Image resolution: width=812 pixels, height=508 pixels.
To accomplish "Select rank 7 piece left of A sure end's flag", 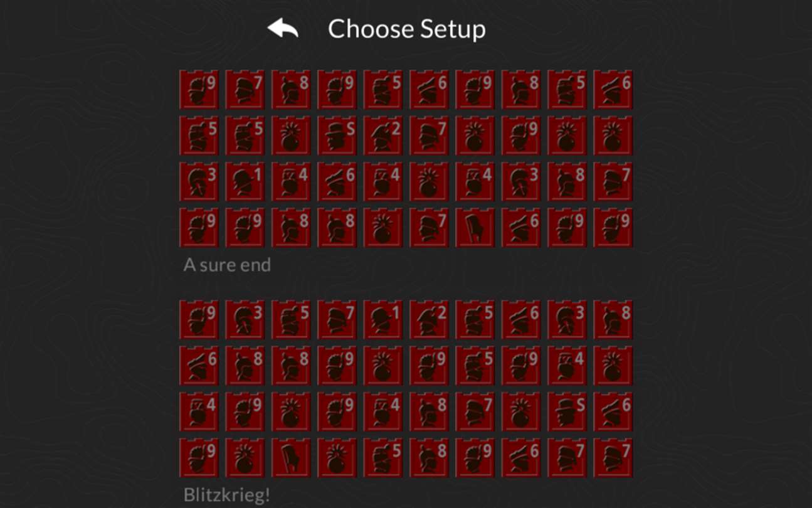I will coord(430,228).
